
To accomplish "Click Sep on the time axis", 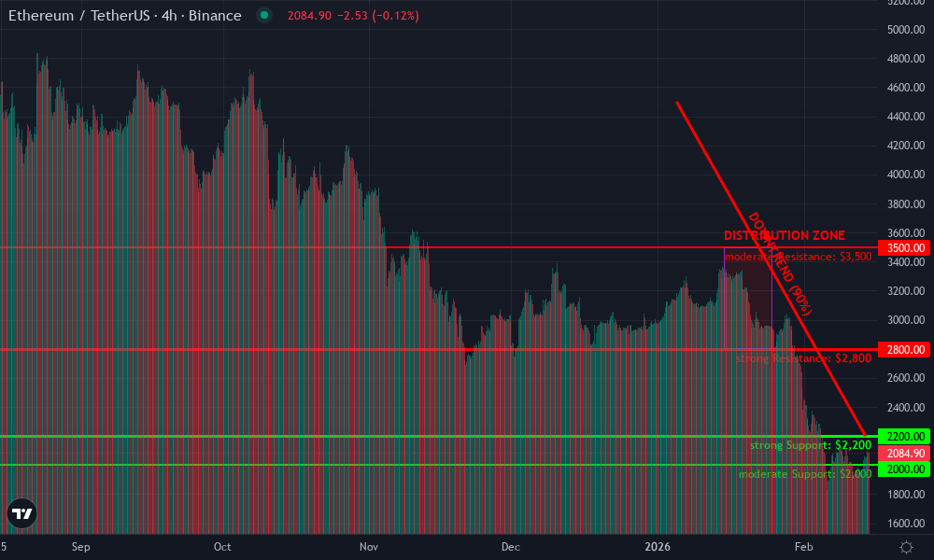I will pyautogui.click(x=81, y=548).
